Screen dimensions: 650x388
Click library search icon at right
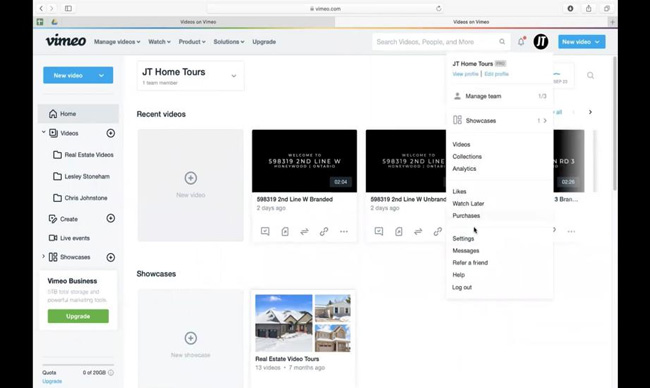pos(590,75)
